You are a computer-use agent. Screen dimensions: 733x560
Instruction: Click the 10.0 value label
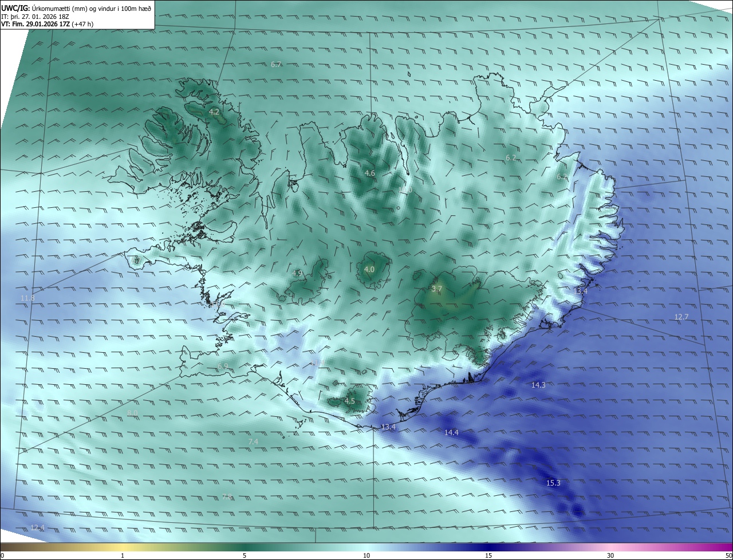coord(405,190)
